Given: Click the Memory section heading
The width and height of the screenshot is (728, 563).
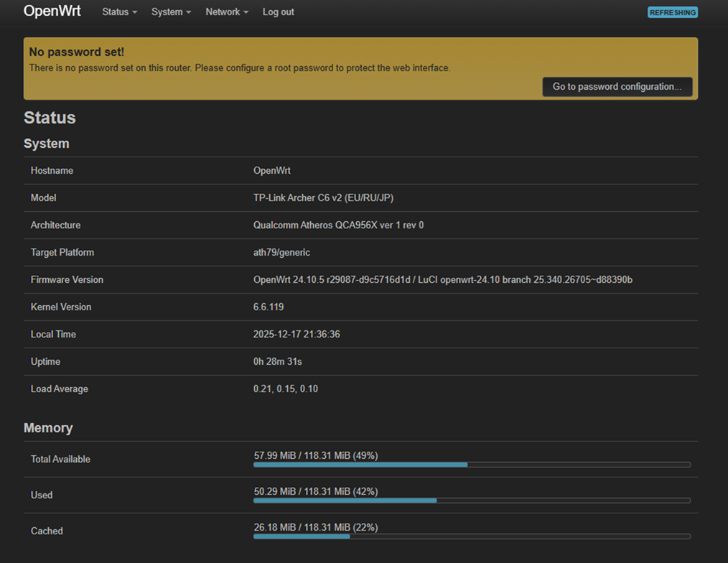Looking at the screenshot, I should point(48,428).
